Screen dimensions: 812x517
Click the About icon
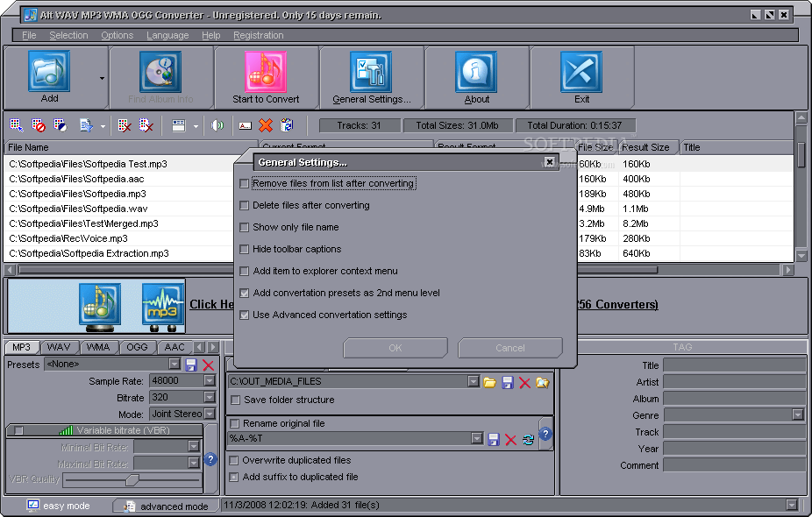coord(476,72)
